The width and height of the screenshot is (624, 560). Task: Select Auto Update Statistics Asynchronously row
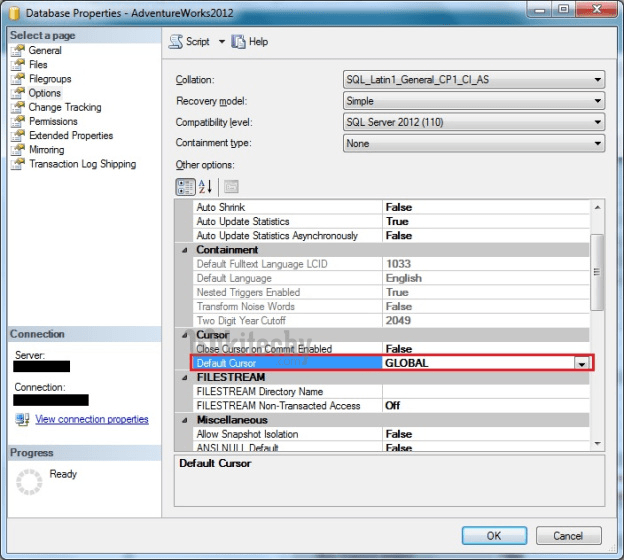(x=392, y=236)
